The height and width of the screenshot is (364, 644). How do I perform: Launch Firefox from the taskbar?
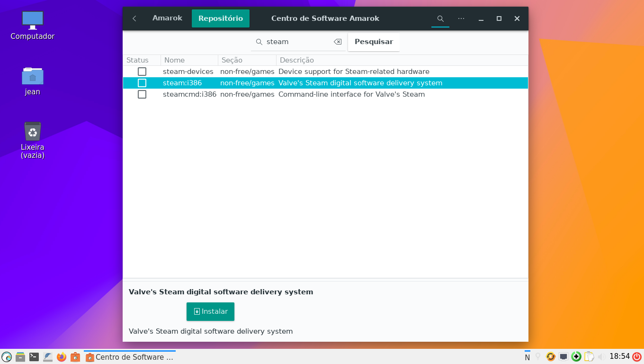[62, 357]
